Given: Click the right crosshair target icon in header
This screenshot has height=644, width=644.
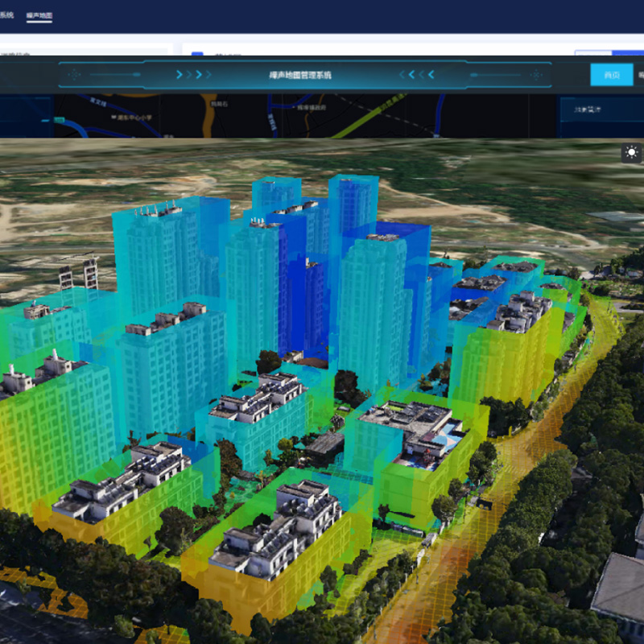Looking at the screenshot, I should click(534, 75).
